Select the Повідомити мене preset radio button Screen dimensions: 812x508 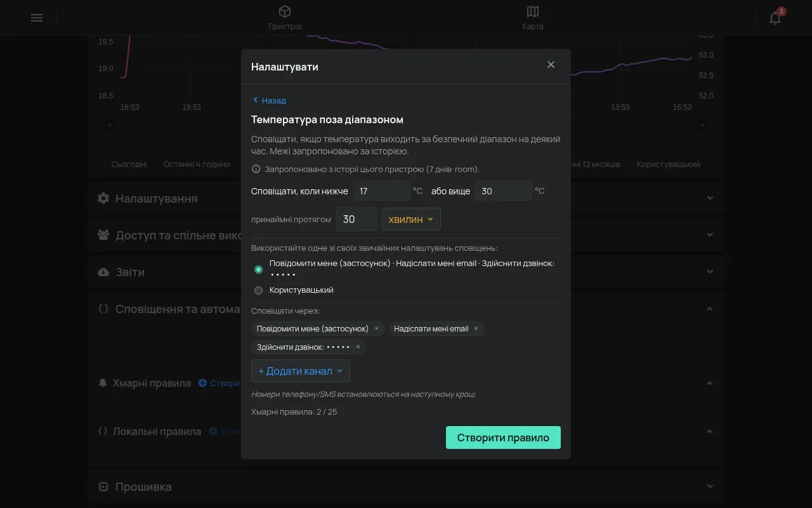(258, 270)
